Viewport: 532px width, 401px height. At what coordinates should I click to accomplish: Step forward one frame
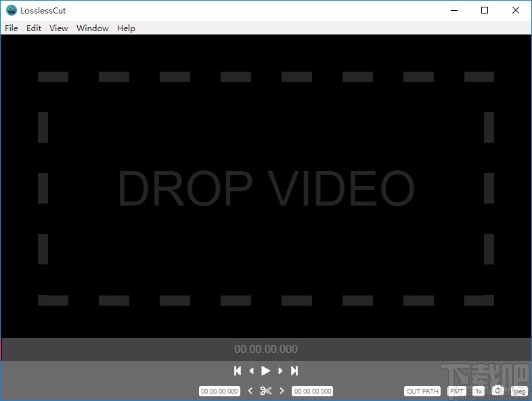(280, 371)
